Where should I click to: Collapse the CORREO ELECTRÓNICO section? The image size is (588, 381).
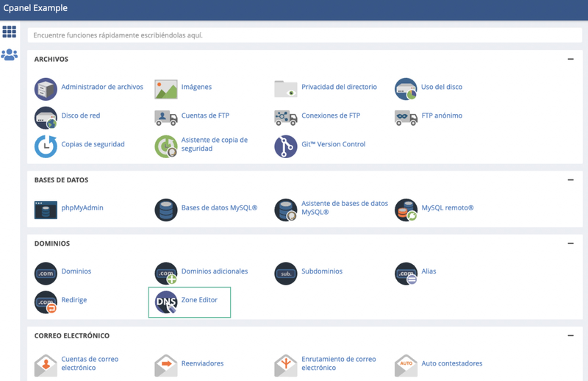click(x=570, y=335)
